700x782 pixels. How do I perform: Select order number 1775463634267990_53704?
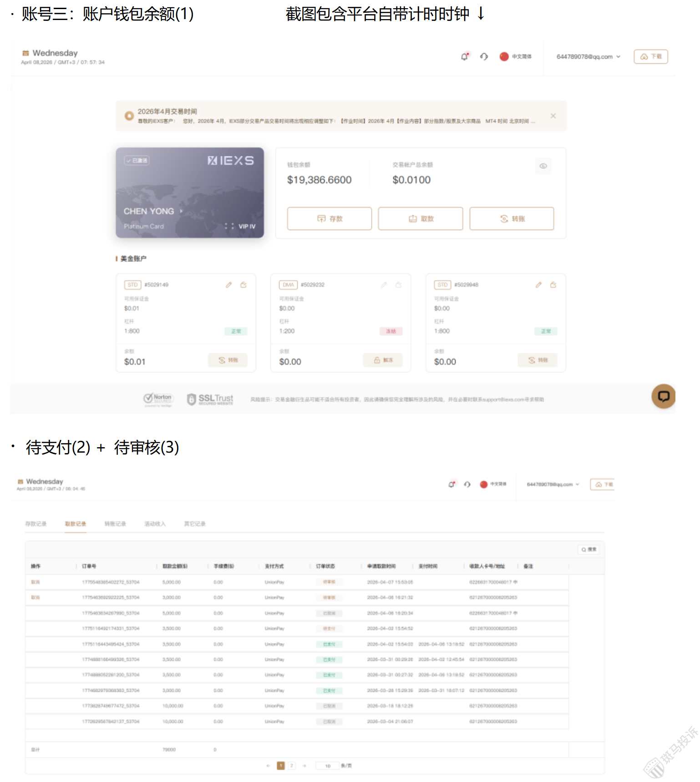click(x=111, y=613)
